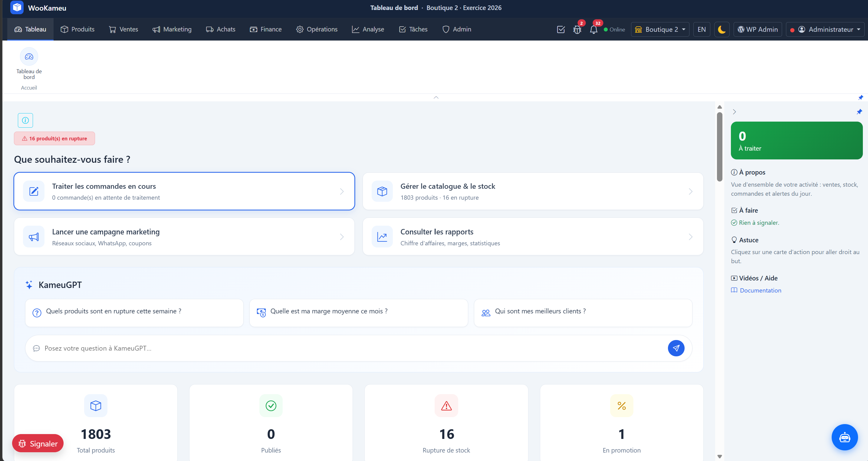Screen dimensions: 868x461
Task: Open the Tâches menu
Action: 413,29
